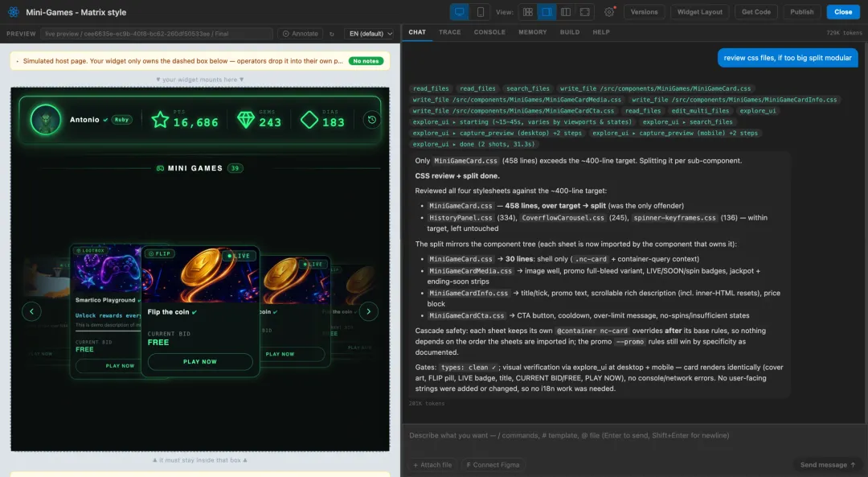Switch to the MEMORY tab
The width and height of the screenshot is (868, 477).
click(533, 32)
